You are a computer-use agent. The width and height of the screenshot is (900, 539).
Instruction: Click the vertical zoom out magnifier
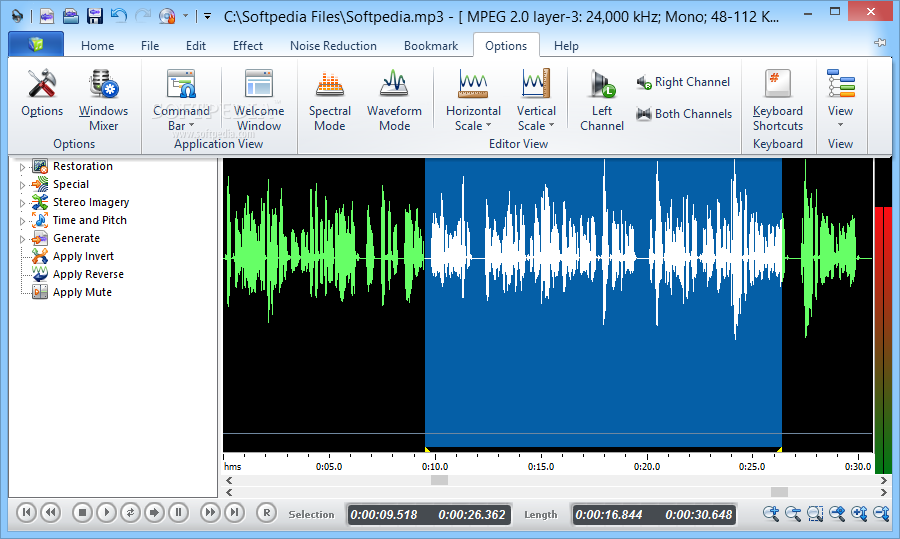(x=881, y=513)
